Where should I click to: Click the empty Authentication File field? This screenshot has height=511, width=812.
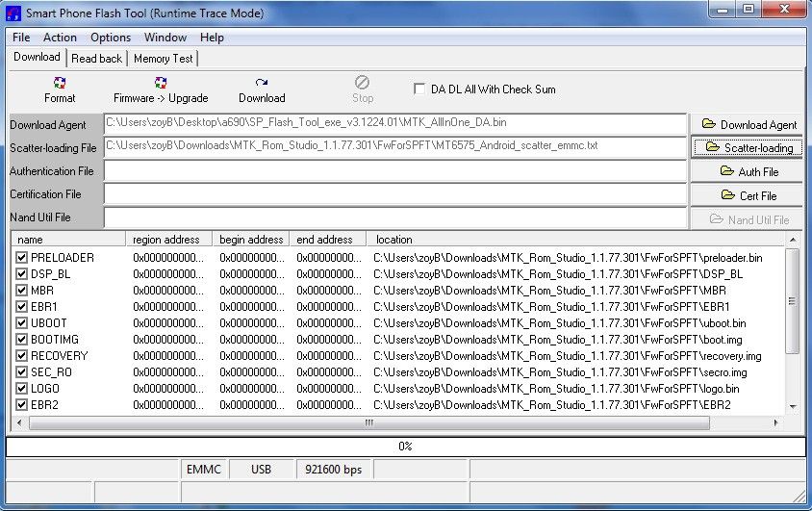(395, 171)
